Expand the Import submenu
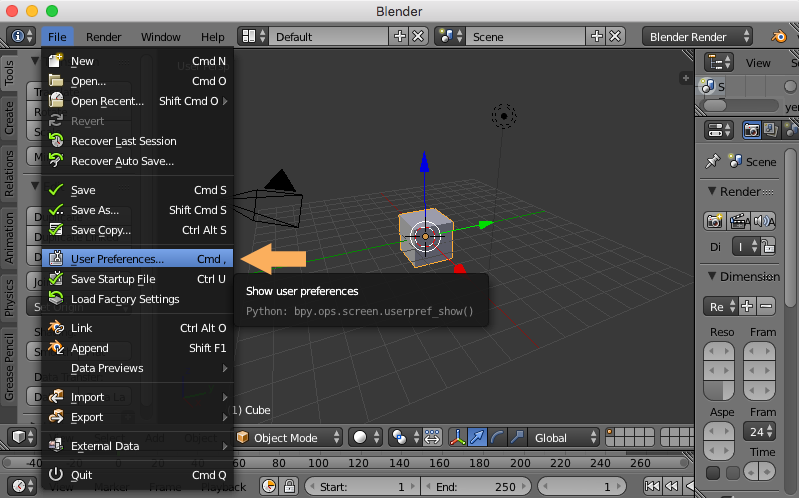799x498 pixels. click(138, 397)
